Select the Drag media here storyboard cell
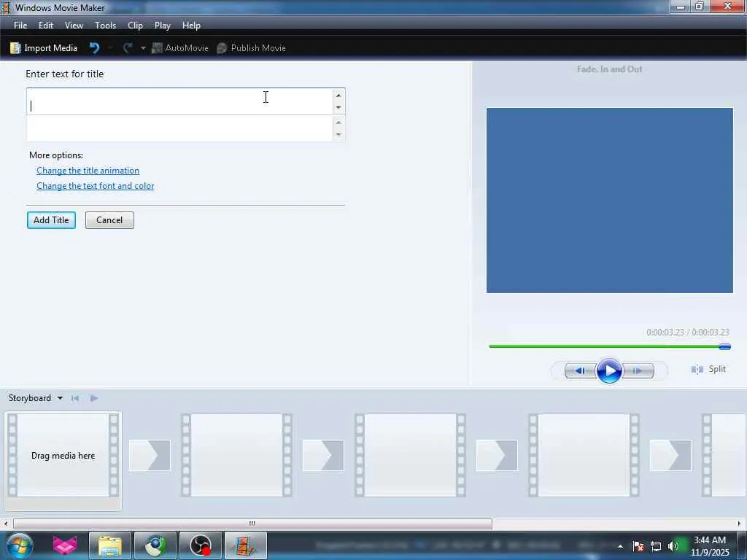Viewport: 747px width, 560px height. [63, 456]
